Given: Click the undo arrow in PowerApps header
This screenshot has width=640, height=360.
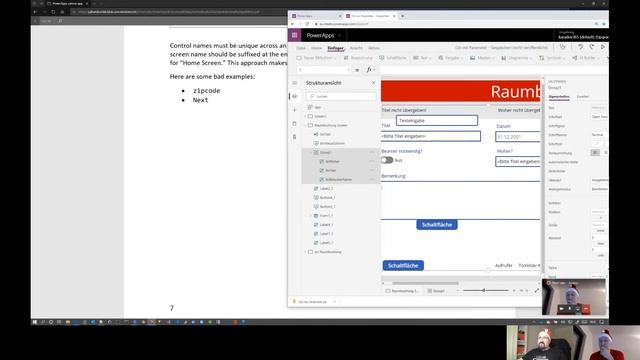Looking at the screenshot, I should 580,47.
